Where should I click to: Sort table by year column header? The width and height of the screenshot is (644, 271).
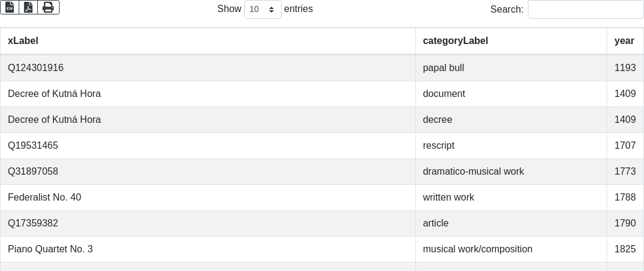624,41
